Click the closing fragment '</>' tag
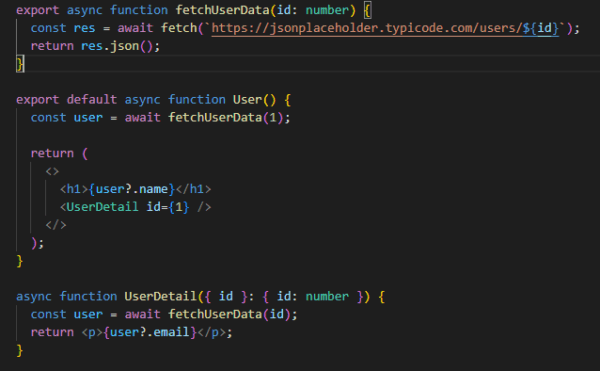Image resolution: width=600 pixels, height=371 pixels. pyautogui.click(x=55, y=225)
